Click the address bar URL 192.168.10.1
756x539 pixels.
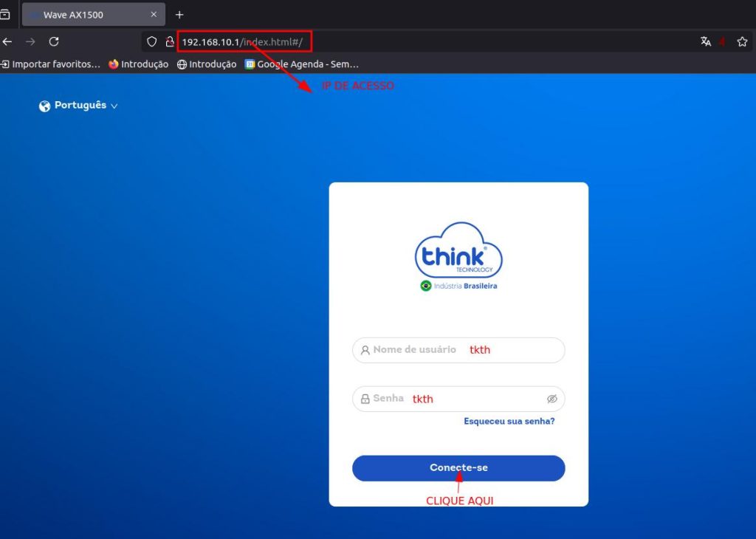click(x=242, y=42)
